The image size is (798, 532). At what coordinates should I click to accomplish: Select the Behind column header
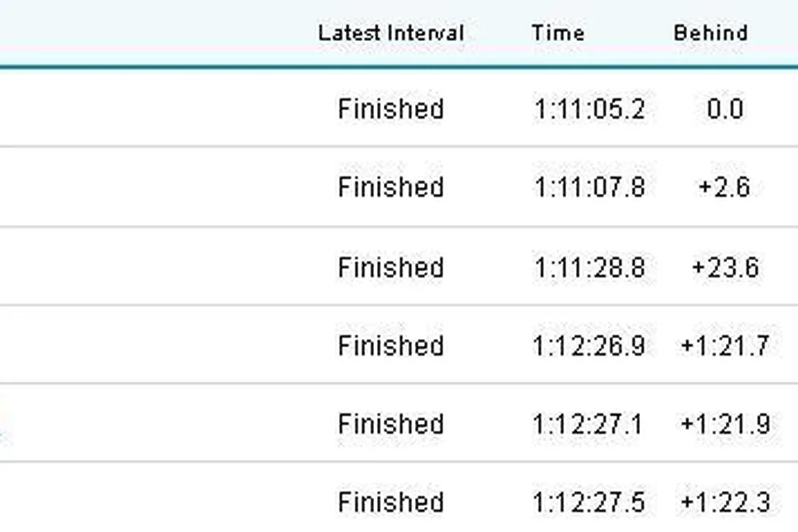coord(711,33)
